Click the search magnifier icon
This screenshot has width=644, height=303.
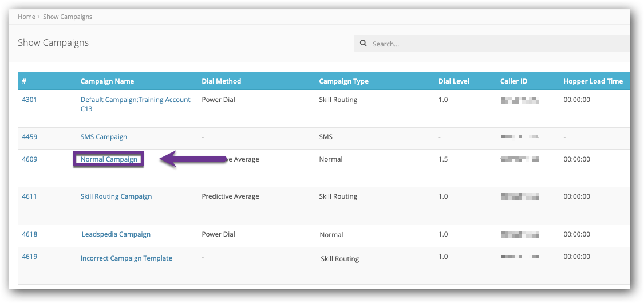[364, 44]
